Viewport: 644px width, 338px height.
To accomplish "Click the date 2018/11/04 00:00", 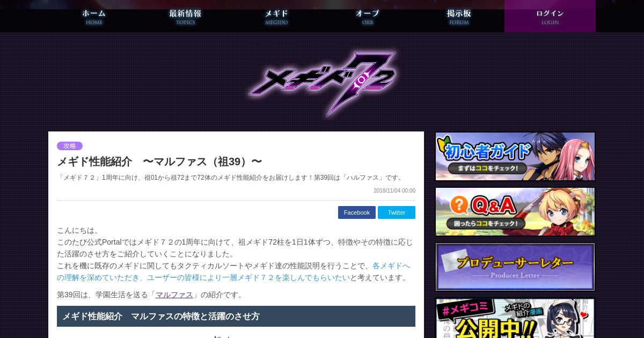I will 394,190.
